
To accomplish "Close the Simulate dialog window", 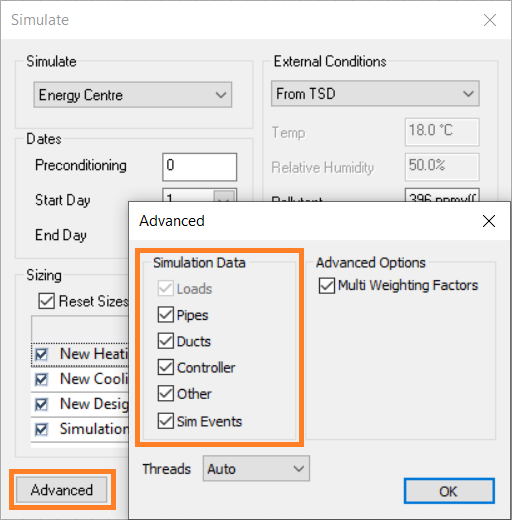I will tap(490, 20).
